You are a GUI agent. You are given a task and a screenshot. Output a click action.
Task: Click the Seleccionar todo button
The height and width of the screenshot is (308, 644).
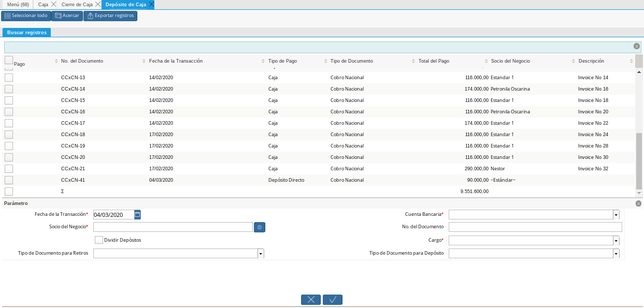pyautogui.click(x=26, y=16)
